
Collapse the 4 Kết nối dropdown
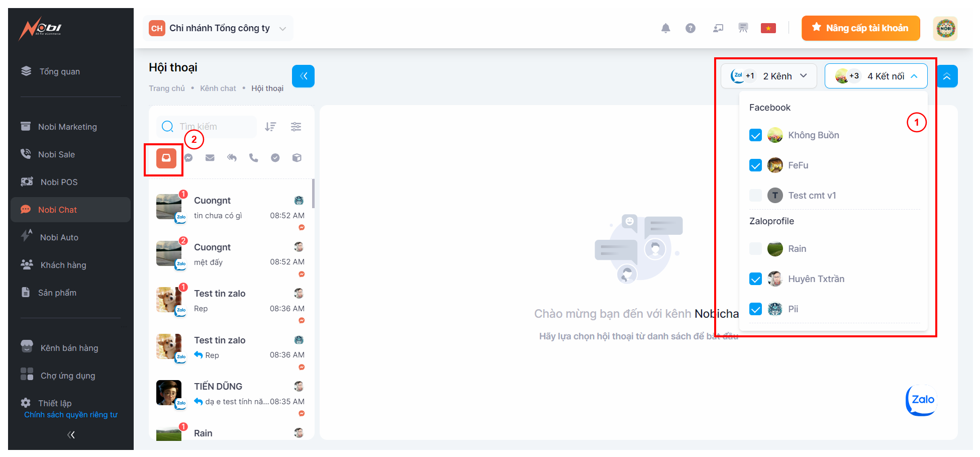click(x=875, y=76)
